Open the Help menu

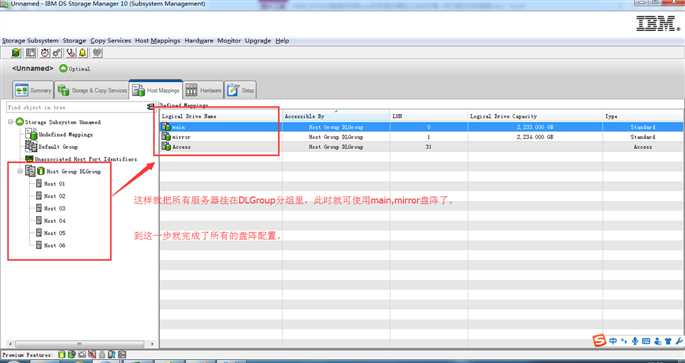click(282, 41)
